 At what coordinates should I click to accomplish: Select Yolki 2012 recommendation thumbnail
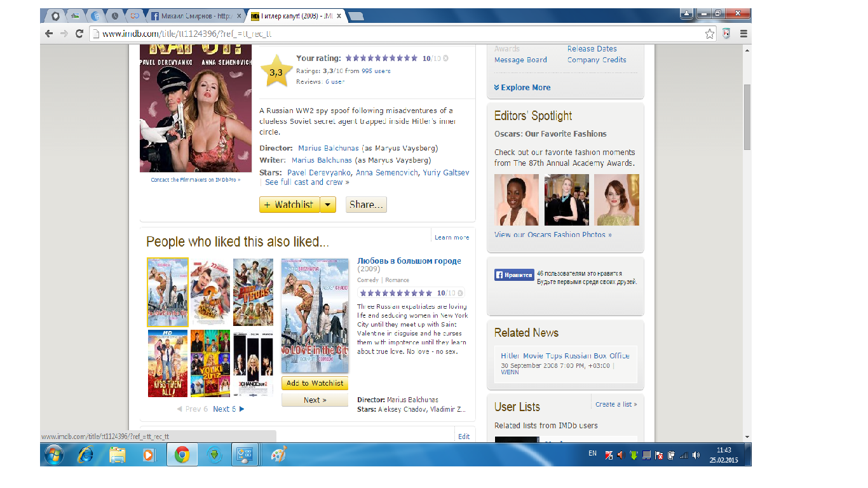point(210,363)
